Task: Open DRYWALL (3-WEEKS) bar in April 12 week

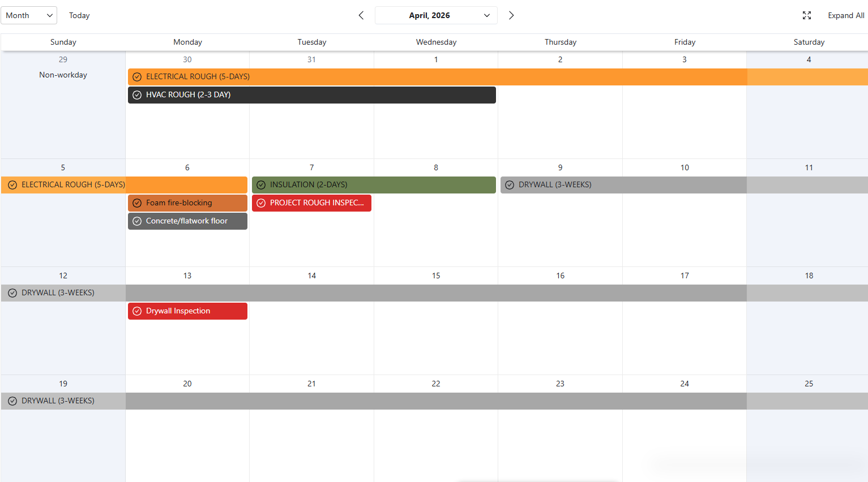Action: tap(434, 293)
